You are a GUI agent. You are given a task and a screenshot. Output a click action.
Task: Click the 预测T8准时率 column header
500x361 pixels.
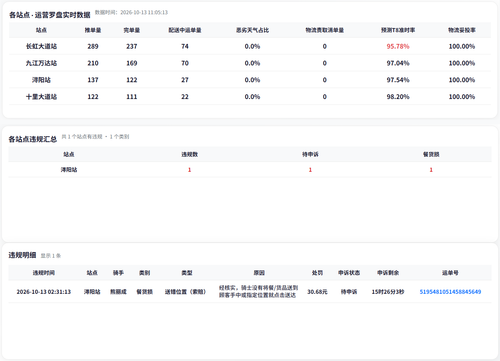(x=398, y=30)
